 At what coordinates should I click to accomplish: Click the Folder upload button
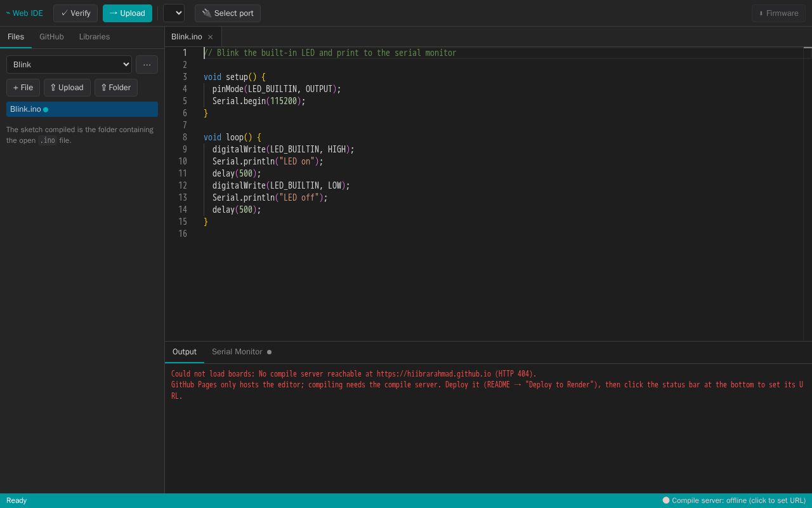pos(116,88)
